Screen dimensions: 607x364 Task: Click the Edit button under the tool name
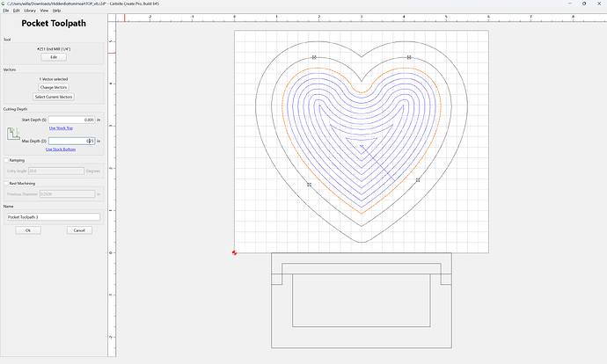tap(54, 57)
